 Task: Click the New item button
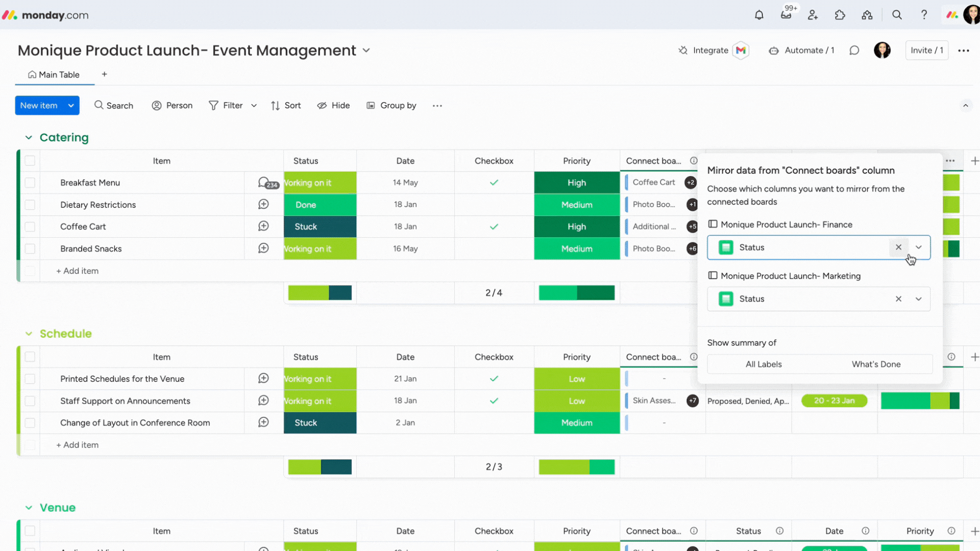[x=39, y=106]
